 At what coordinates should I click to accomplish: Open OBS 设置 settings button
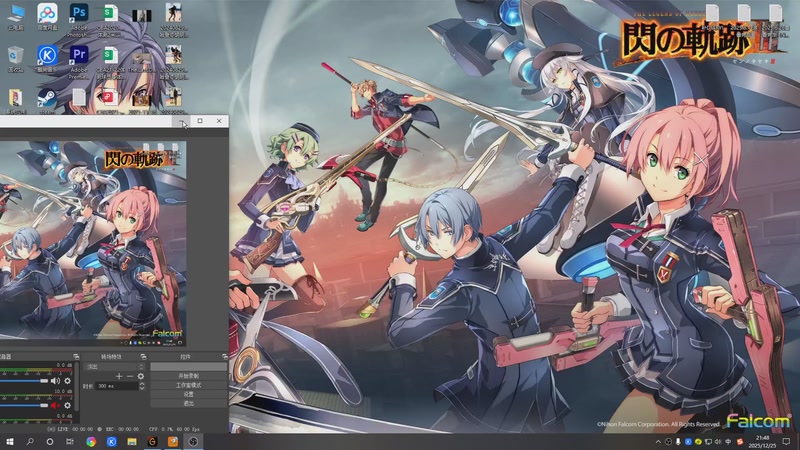(x=188, y=394)
